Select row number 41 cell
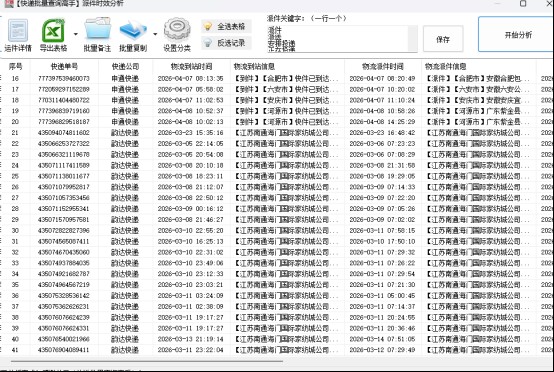Viewport: 554px width, 372px height. [x=15, y=350]
